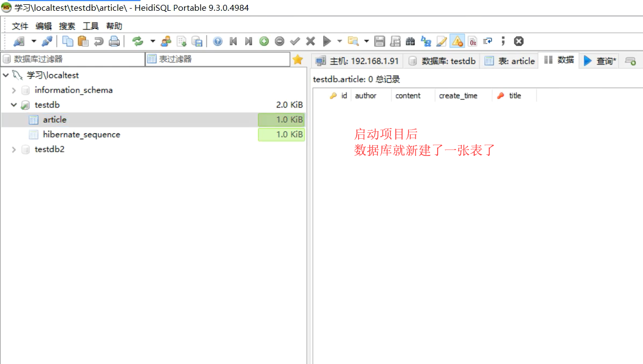Click the pencil reformat SQL icon
The width and height of the screenshot is (643, 364).
point(441,41)
